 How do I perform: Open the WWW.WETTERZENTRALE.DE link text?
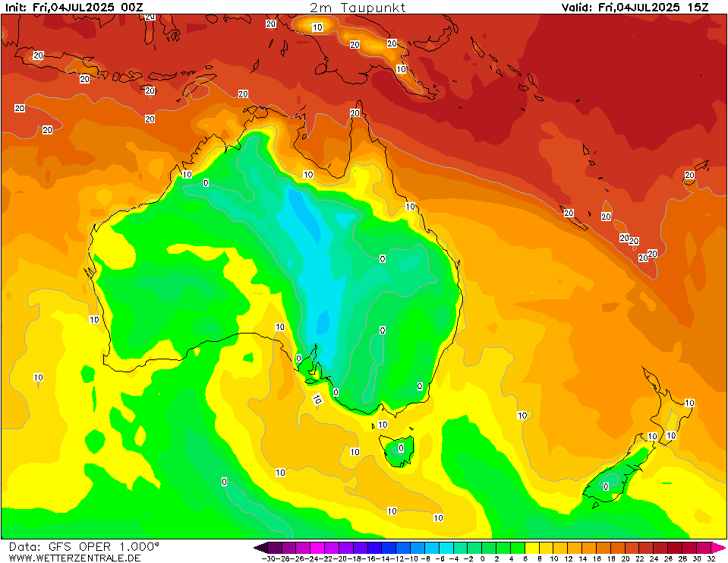click(x=74, y=558)
